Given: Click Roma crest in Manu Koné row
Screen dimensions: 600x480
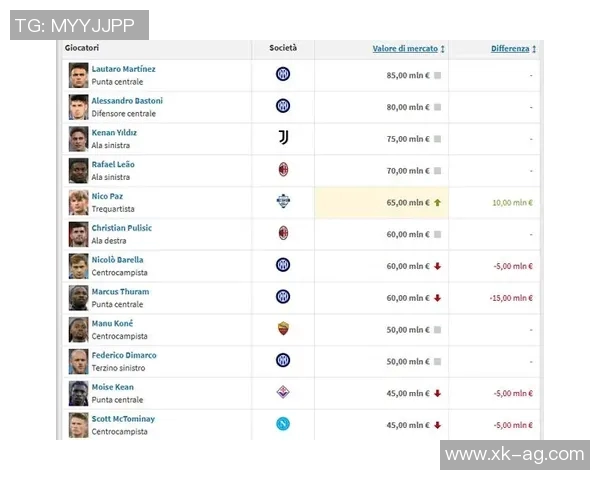Looking at the screenshot, I should (283, 329).
